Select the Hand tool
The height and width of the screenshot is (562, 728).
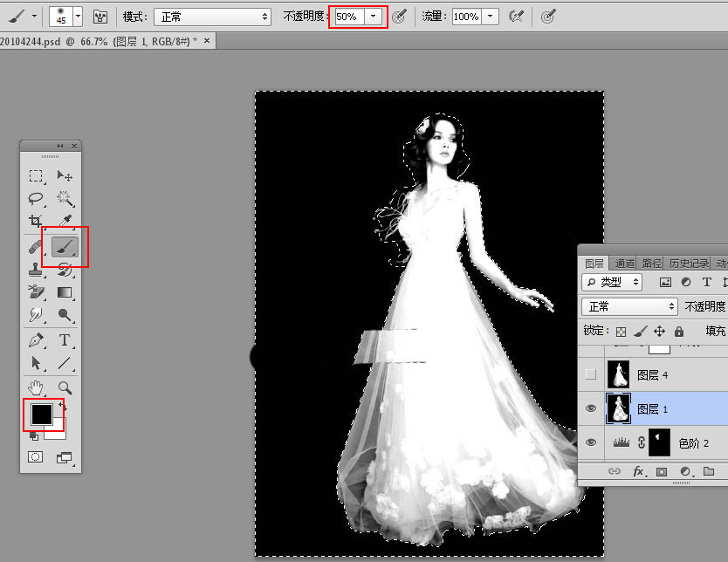point(36,387)
